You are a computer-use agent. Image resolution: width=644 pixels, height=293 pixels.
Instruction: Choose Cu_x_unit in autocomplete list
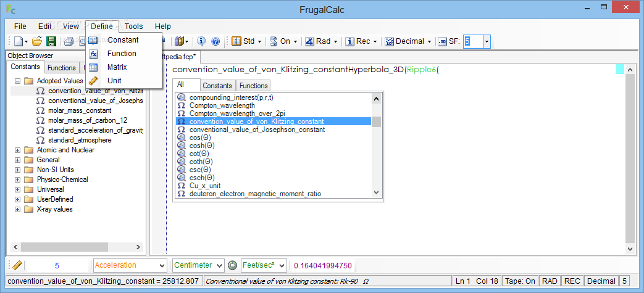click(205, 186)
